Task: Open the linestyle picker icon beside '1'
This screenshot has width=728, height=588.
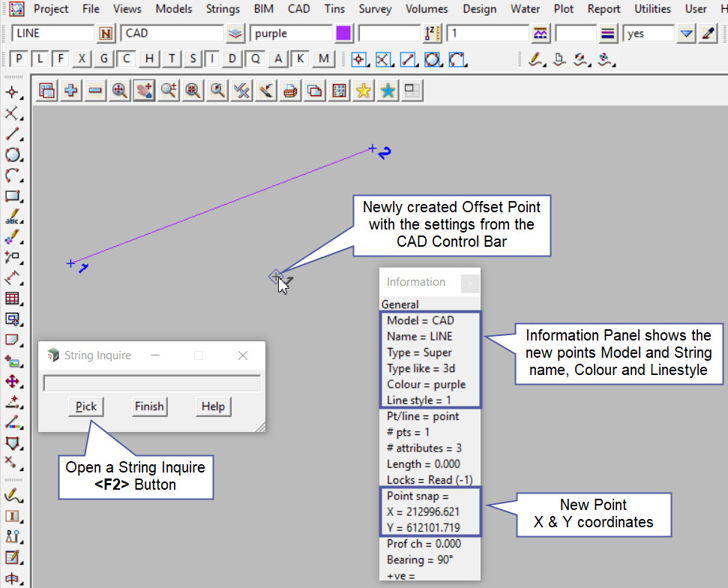Action: (540, 34)
